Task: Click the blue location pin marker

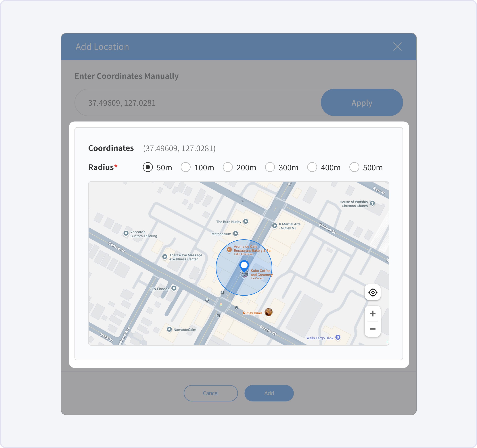Action: tap(244, 265)
